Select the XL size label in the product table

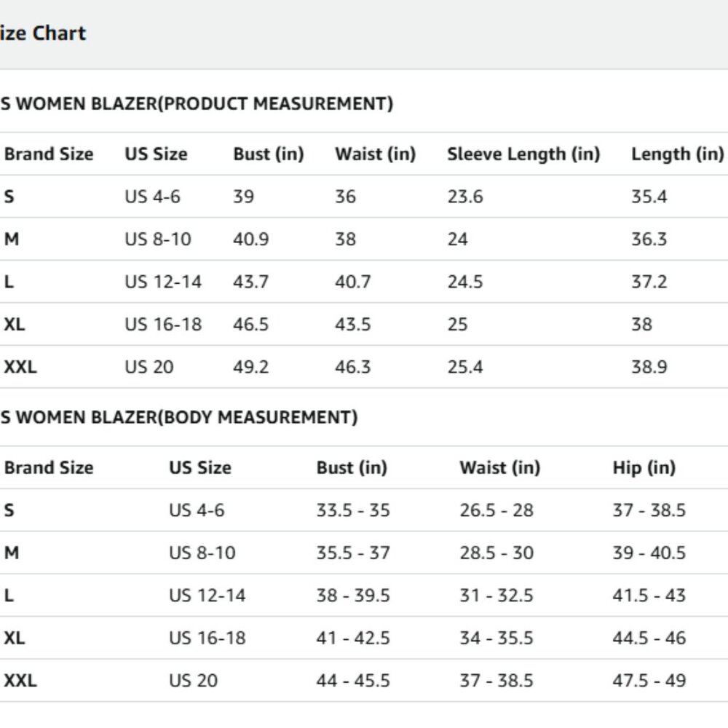click(15, 324)
